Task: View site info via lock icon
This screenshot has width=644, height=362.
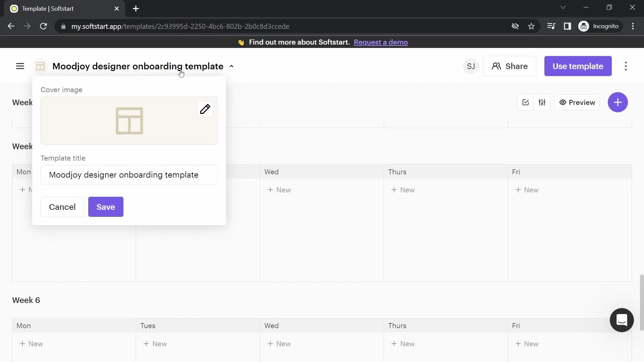Action: pos(63,26)
